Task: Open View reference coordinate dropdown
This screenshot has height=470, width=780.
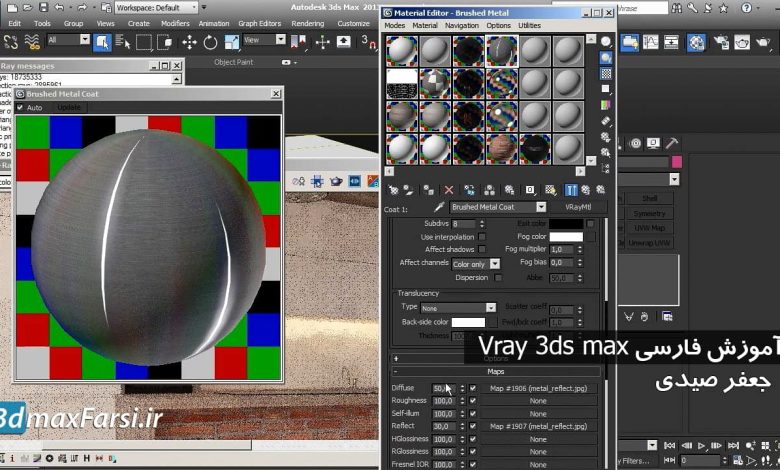Action: click(264, 40)
